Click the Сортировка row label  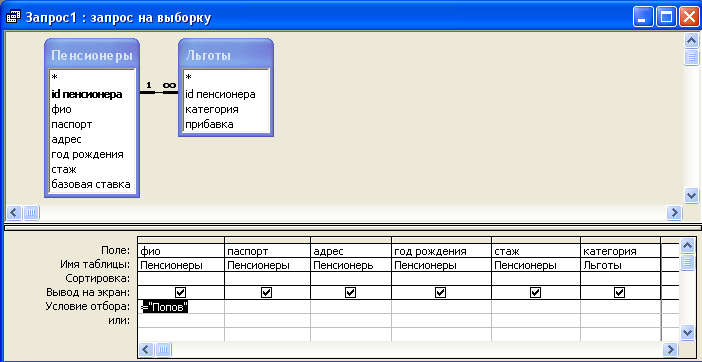coord(98,279)
